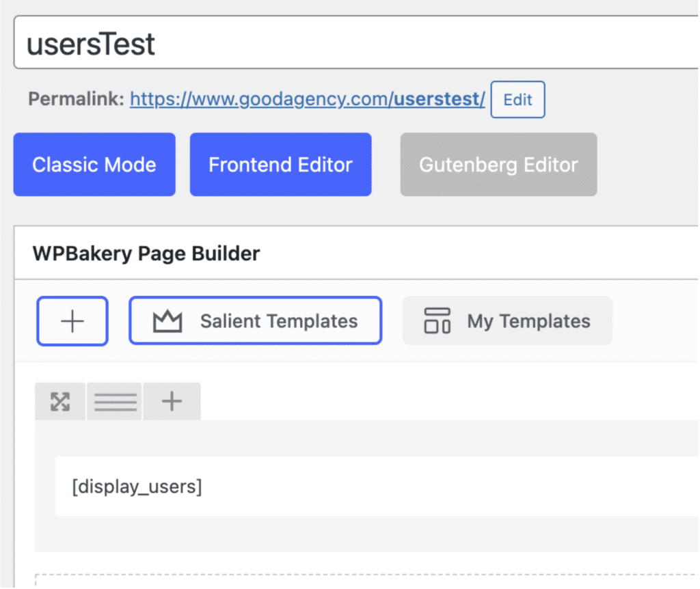Select the My Templates tab

click(x=507, y=320)
